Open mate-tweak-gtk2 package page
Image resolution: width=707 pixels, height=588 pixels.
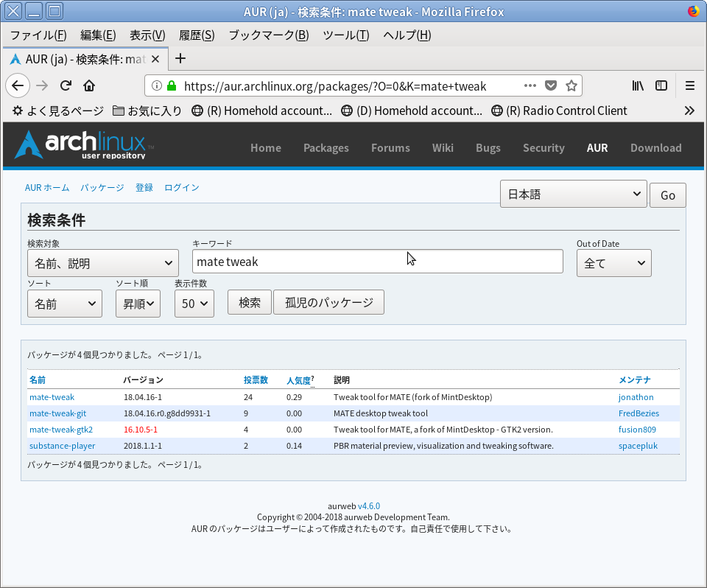(61, 430)
